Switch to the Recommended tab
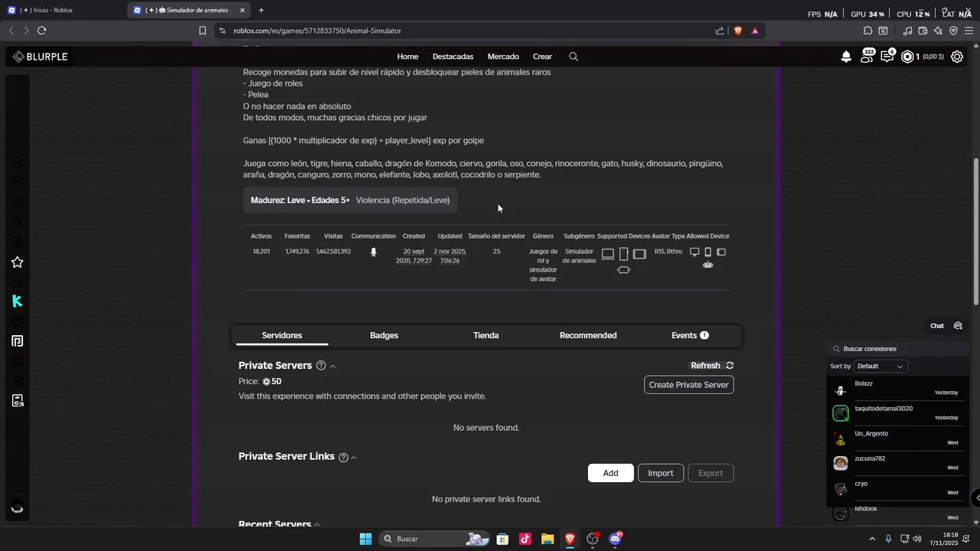The image size is (980, 551). (588, 335)
